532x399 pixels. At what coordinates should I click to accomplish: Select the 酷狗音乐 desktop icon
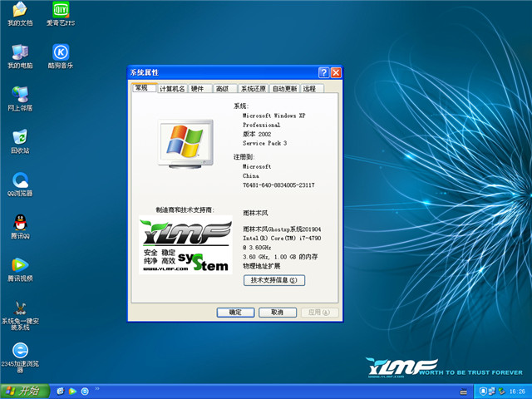61,57
